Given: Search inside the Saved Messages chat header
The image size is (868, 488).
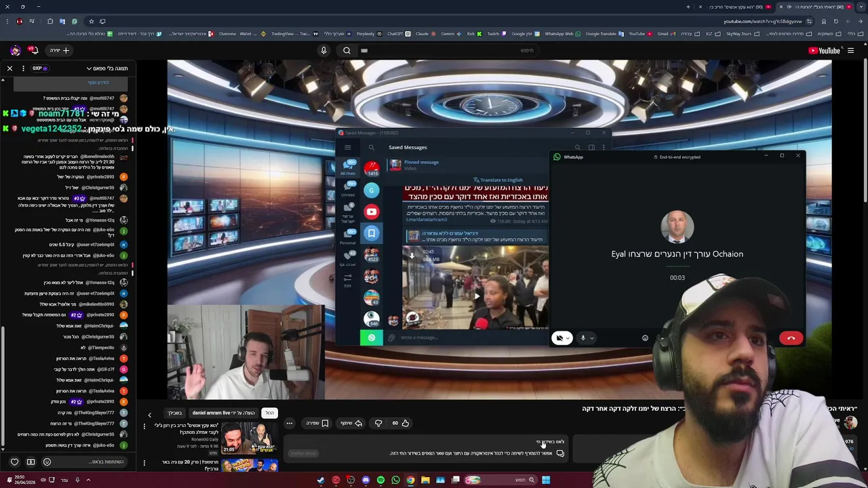Looking at the screenshot, I should [577, 148].
